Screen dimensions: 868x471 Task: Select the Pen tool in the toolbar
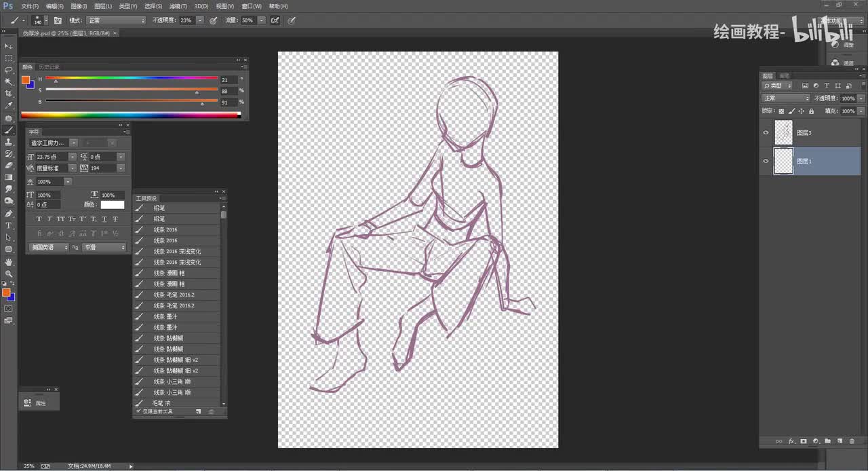point(9,213)
